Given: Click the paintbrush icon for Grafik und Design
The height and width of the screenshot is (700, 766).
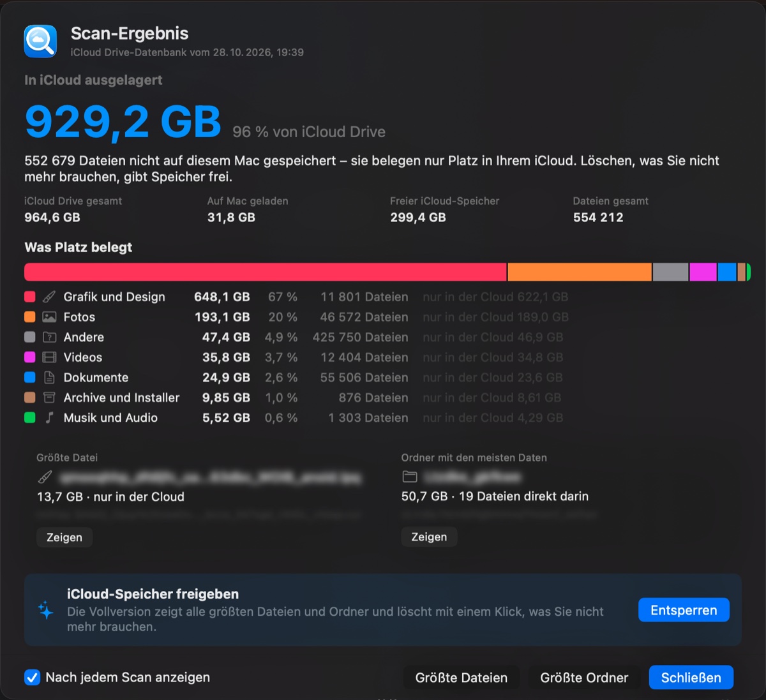Looking at the screenshot, I should [49, 297].
